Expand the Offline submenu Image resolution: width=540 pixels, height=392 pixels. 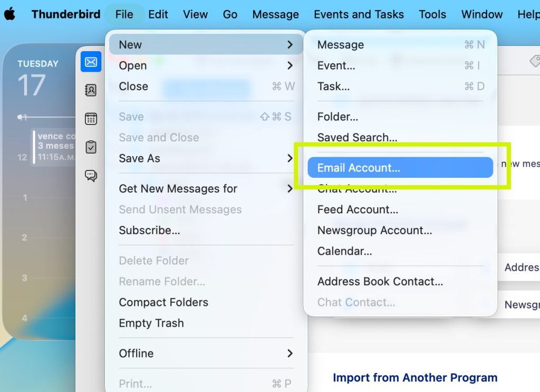tap(206, 353)
